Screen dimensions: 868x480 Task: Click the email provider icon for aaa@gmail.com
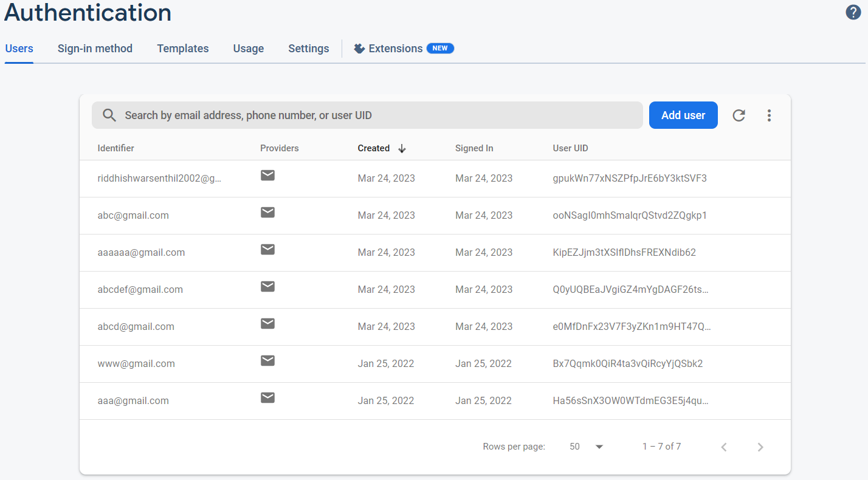point(267,398)
